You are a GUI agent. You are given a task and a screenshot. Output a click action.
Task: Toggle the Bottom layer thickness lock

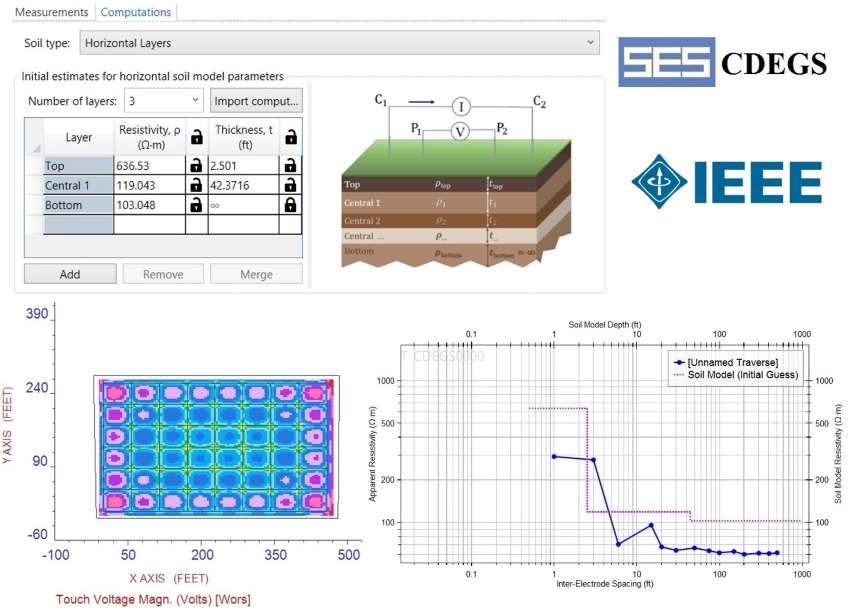[291, 205]
